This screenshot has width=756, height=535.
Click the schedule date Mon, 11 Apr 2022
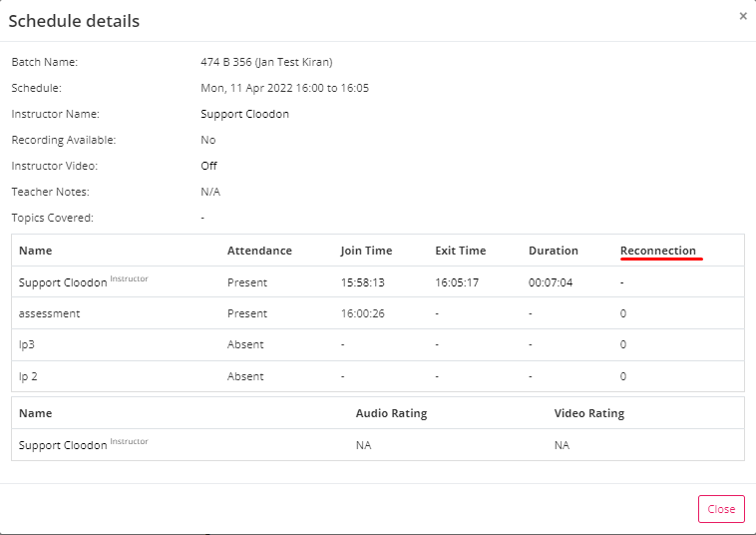pyautogui.click(x=246, y=88)
